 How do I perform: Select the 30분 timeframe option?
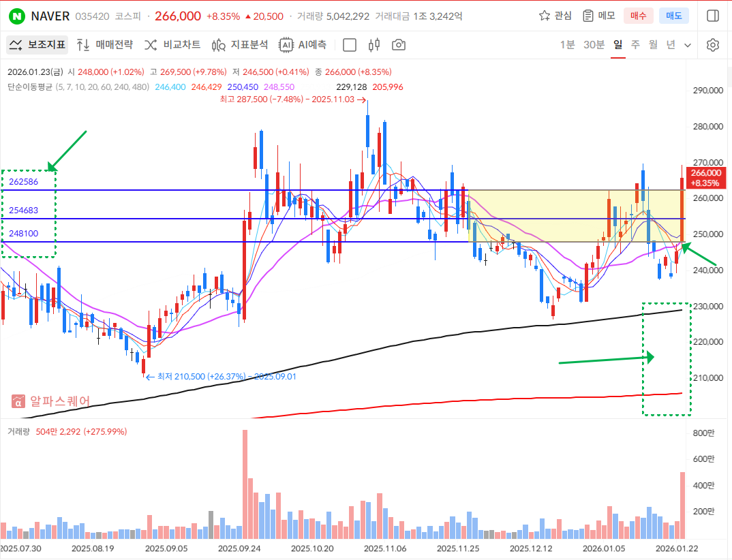tap(594, 45)
